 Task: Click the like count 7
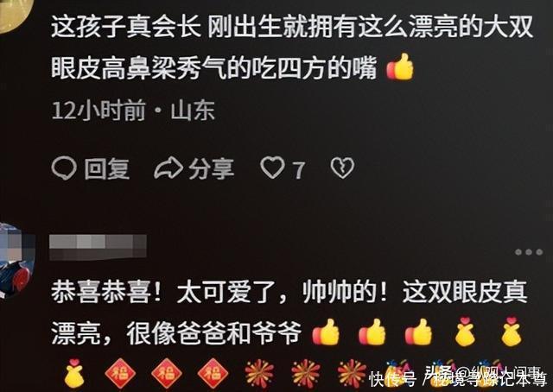299,170
